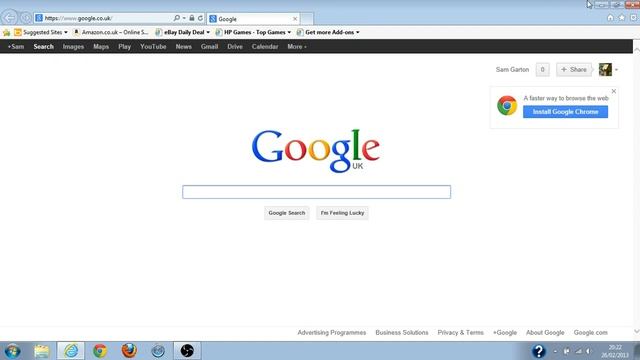This screenshot has width=640, height=360.
Task: Open Play in the Google bar
Action: pyautogui.click(x=124, y=47)
